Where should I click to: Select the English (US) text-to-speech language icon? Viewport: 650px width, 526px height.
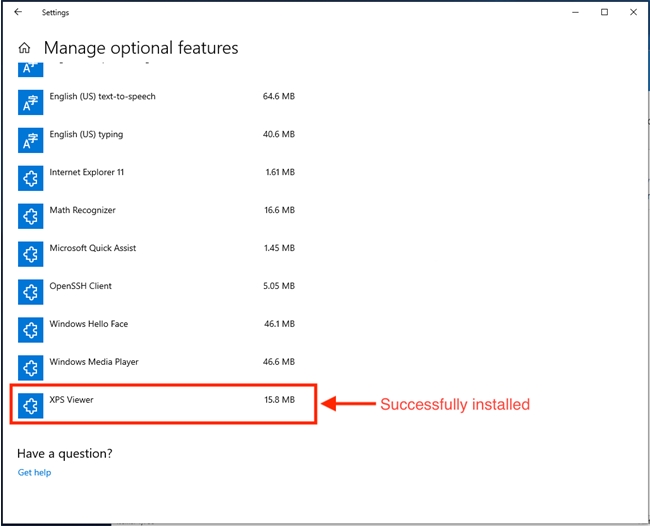[x=30, y=102]
